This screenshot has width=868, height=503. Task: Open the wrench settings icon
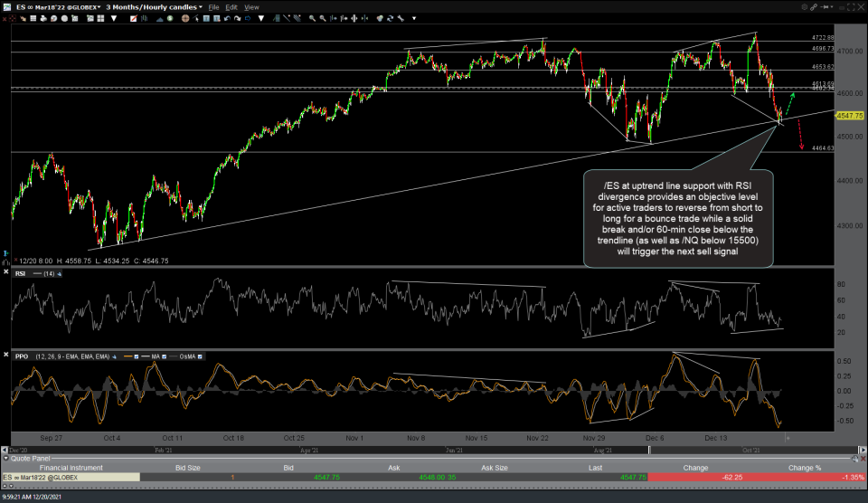(x=401, y=18)
